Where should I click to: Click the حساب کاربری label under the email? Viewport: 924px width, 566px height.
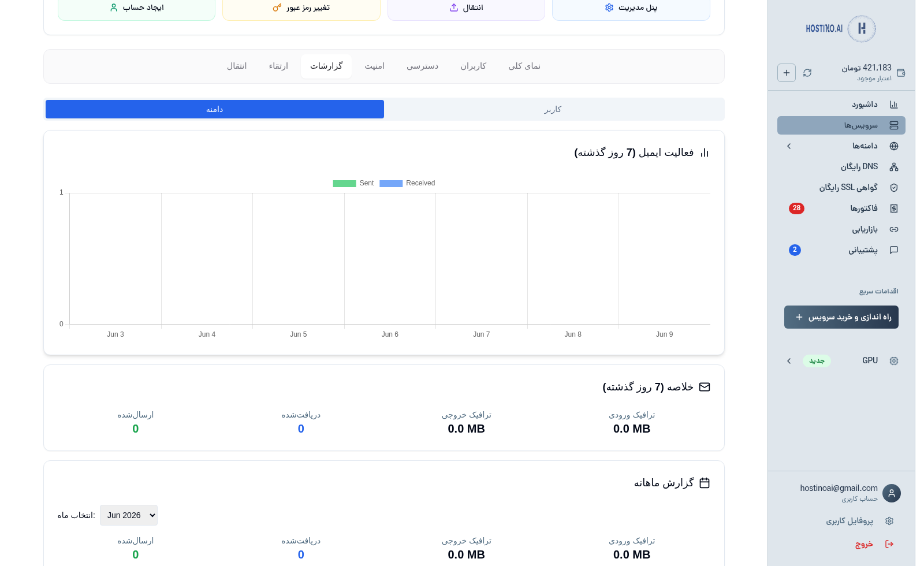pos(859,499)
